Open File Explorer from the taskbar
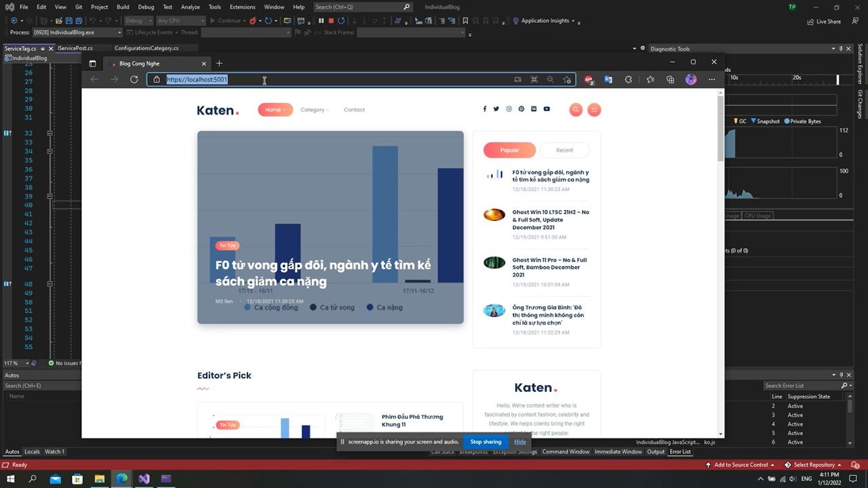This screenshot has width=868, height=488. (100, 479)
